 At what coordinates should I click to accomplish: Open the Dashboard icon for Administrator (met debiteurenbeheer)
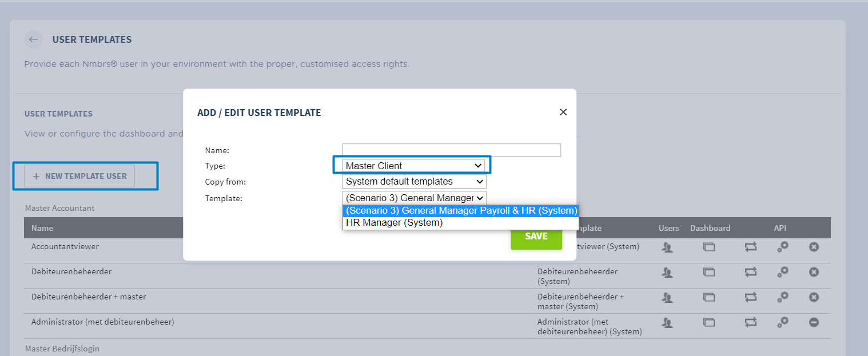coord(709,322)
